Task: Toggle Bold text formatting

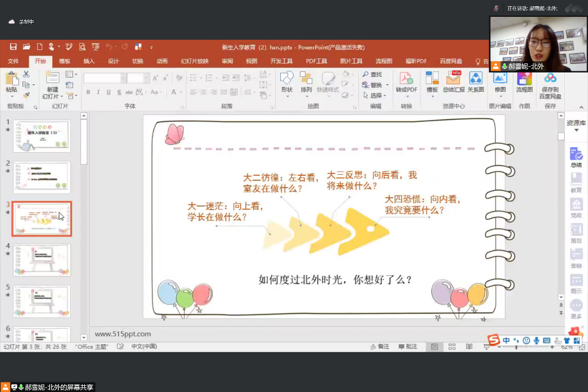Action: 88,92
